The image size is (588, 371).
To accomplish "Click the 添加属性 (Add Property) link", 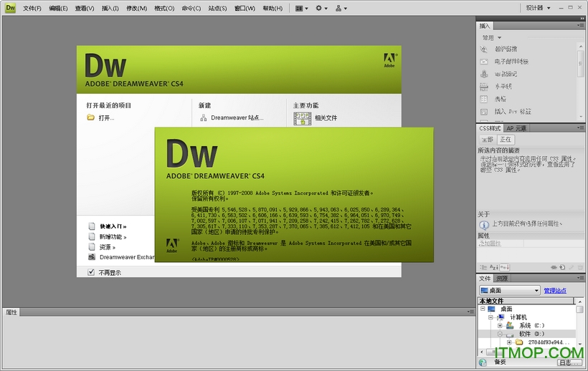I will 490,244.
